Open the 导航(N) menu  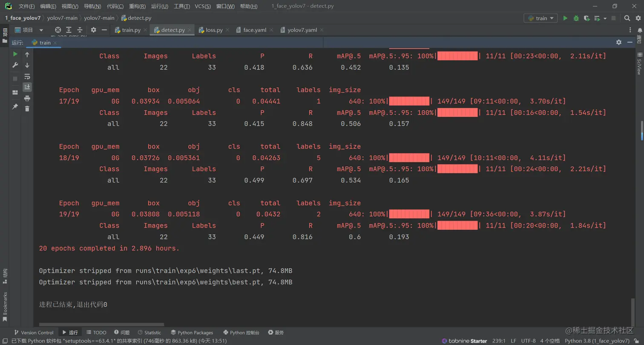click(92, 6)
